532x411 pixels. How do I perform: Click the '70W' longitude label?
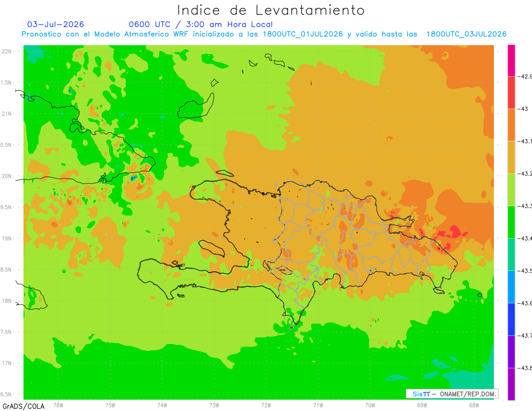point(370,405)
